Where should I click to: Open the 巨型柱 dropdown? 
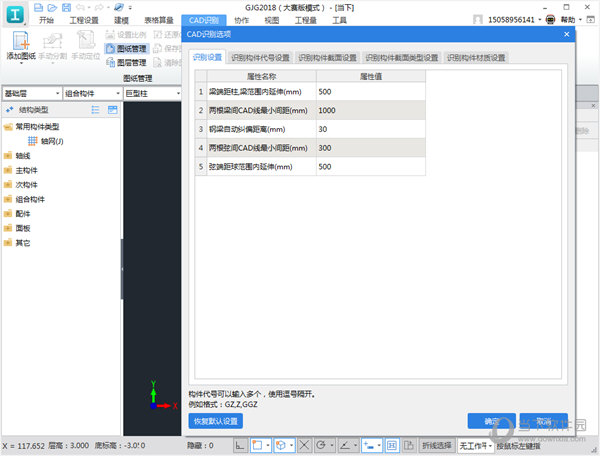point(153,93)
